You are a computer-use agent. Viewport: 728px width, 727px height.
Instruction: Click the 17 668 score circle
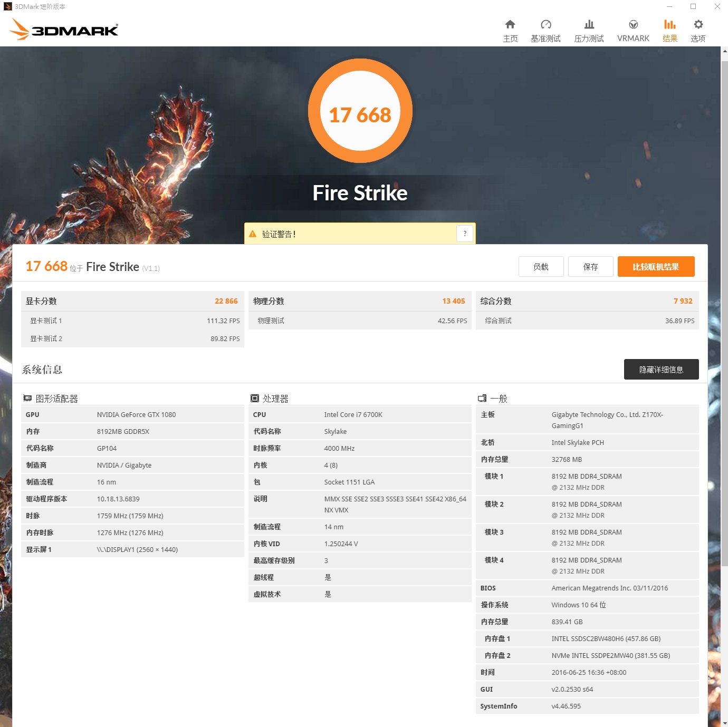360,111
